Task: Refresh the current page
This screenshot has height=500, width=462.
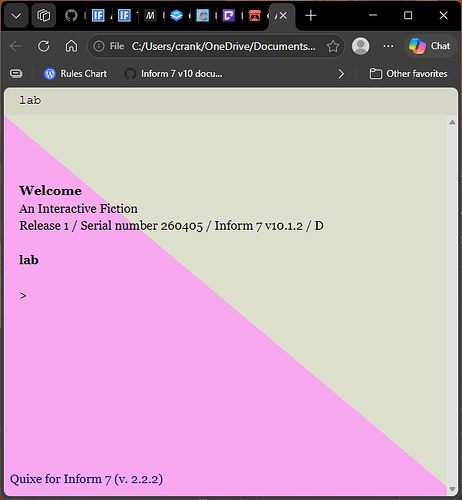Action: coord(44,46)
